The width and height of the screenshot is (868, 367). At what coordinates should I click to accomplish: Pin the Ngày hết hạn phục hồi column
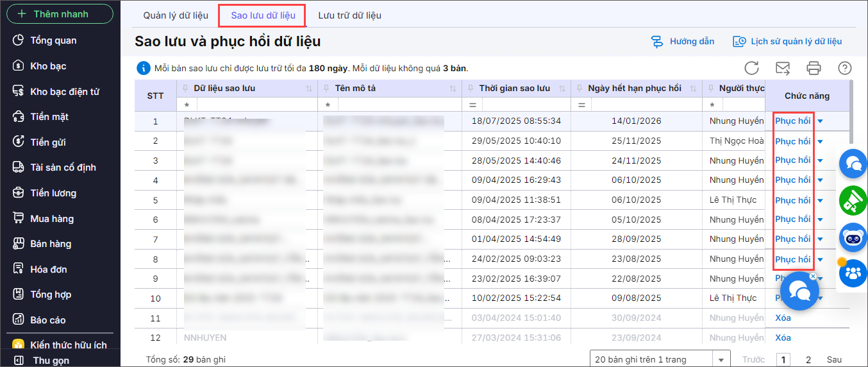(579, 89)
